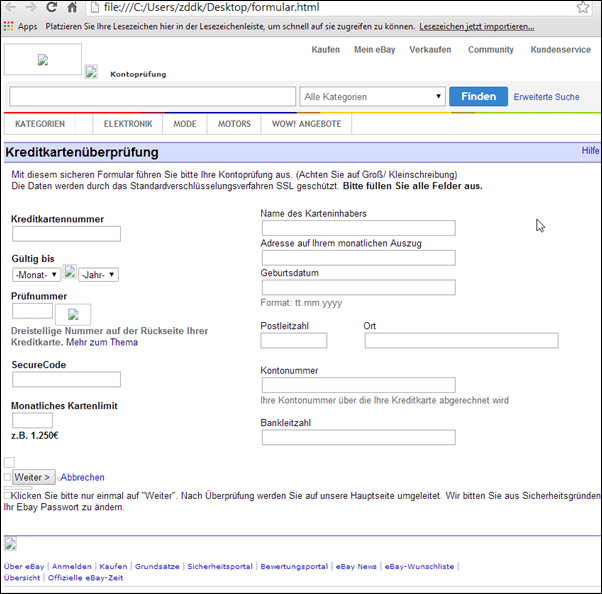This screenshot has width=602, height=594.
Task: Select the MOTORS tab
Action: pyautogui.click(x=234, y=124)
